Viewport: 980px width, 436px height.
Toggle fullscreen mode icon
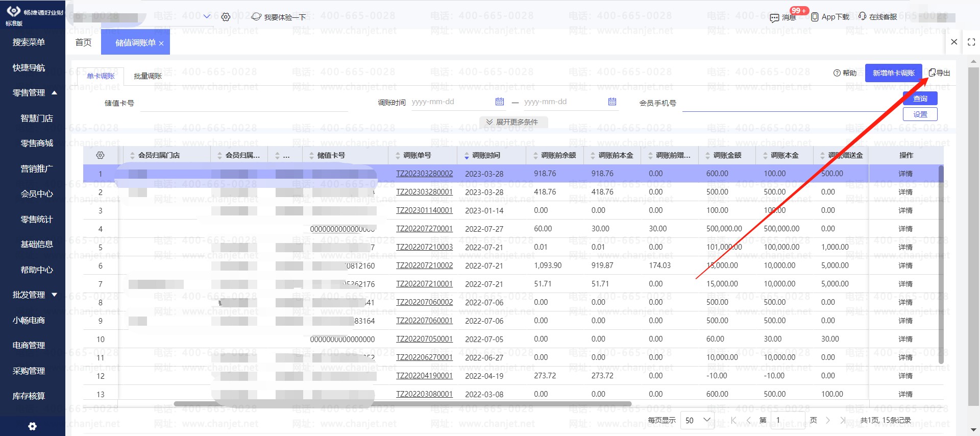[971, 42]
